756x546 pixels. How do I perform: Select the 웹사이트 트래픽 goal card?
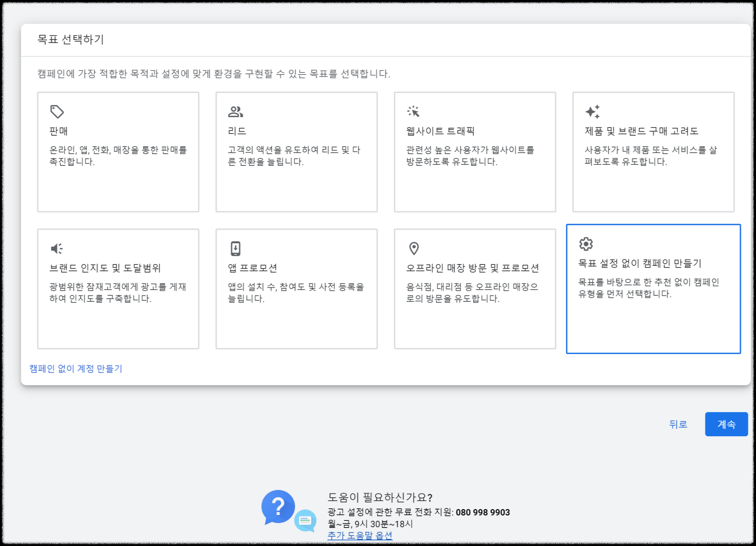475,152
